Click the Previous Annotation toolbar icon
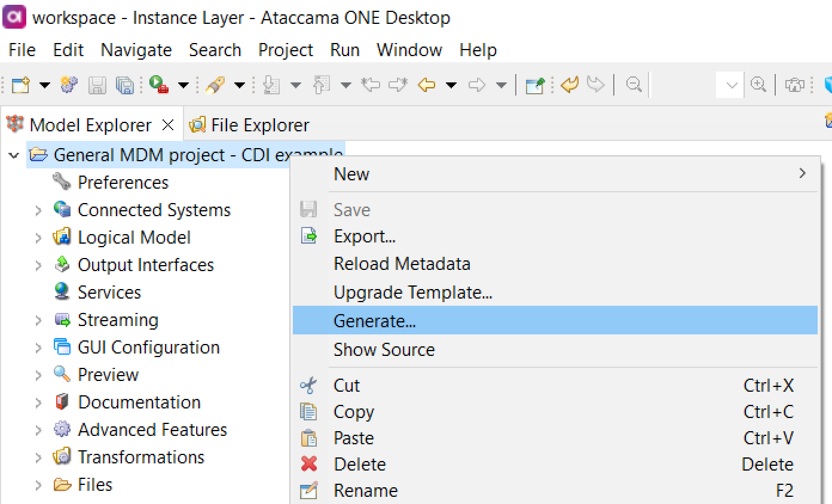 (322, 85)
